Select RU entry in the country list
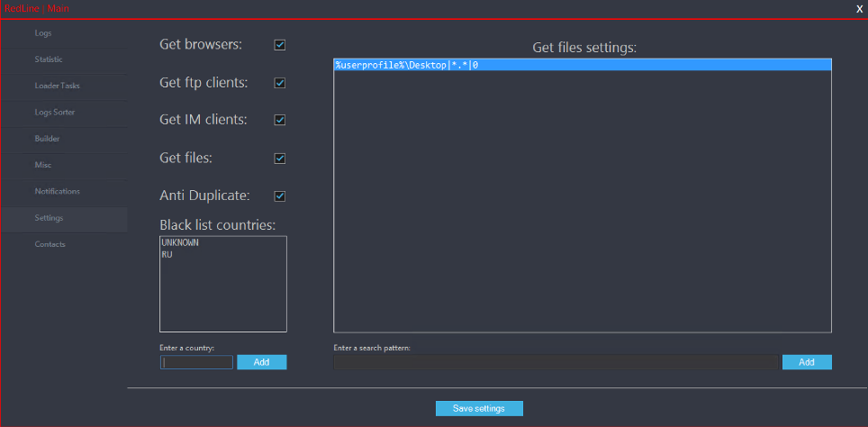868x427 pixels. (x=167, y=255)
